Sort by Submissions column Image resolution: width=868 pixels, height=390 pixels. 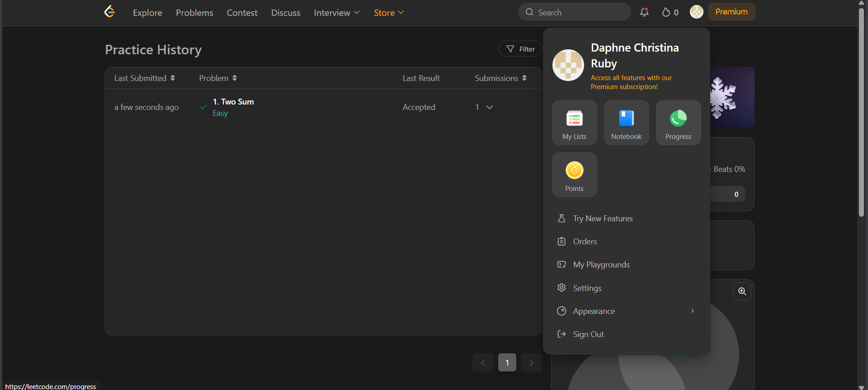(500, 78)
